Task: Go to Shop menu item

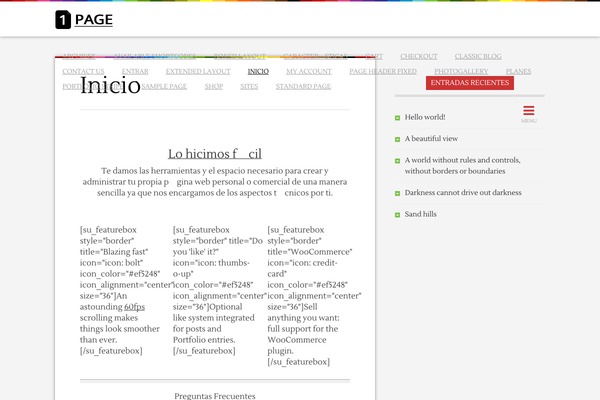Action: pos(214,87)
